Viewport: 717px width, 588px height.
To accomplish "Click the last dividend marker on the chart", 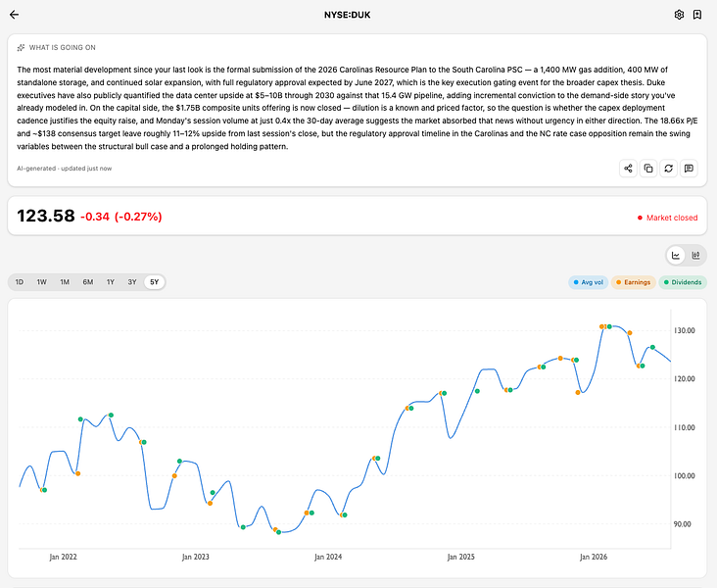I will [x=652, y=347].
